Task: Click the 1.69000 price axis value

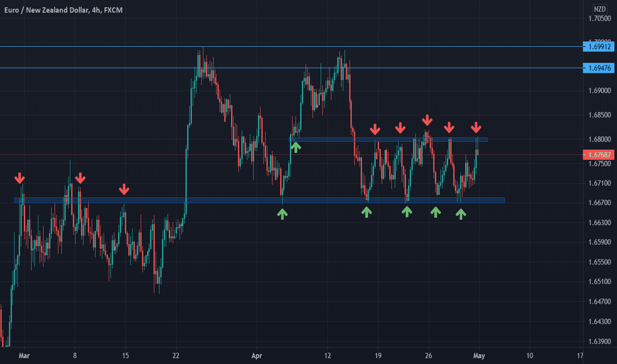Action: 599,91
